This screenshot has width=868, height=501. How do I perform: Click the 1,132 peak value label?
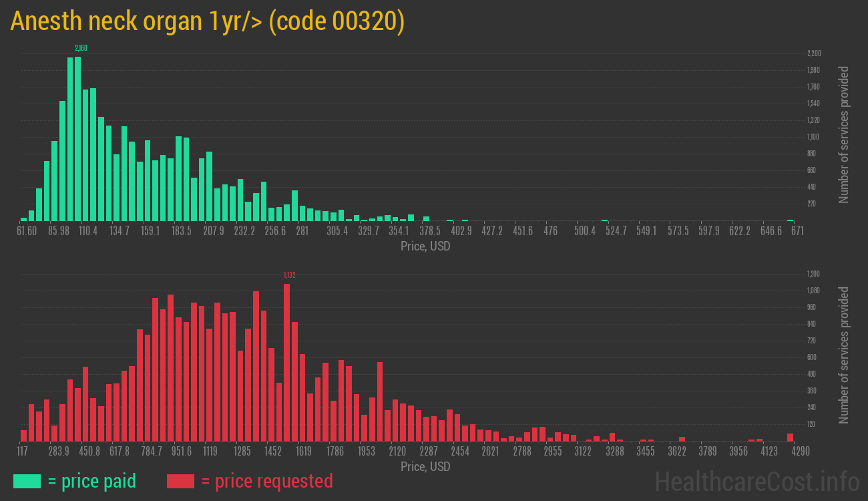coord(289,275)
